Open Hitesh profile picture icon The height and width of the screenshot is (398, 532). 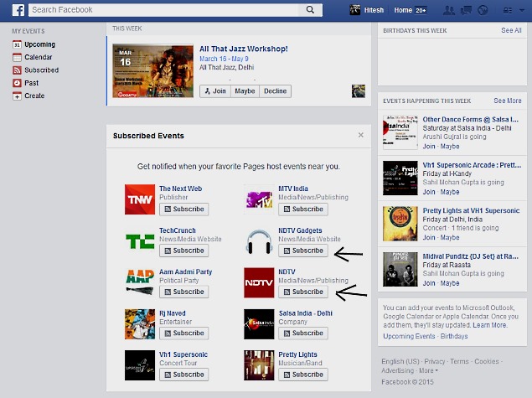pyautogui.click(x=355, y=10)
